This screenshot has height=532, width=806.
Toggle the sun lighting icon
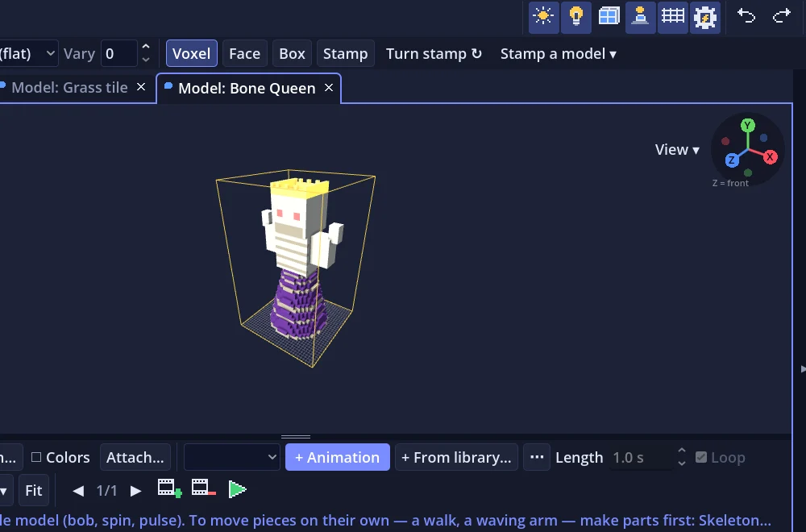543,17
